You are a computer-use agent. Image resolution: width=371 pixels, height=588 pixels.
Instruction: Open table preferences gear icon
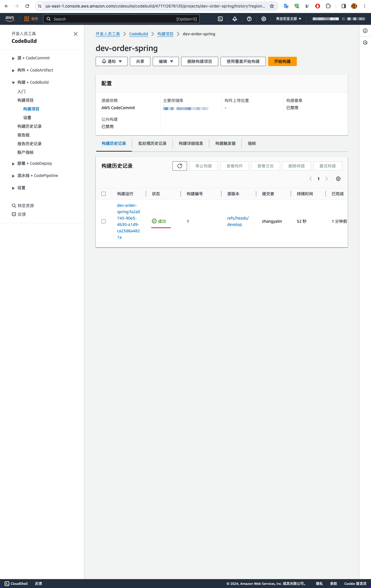tap(338, 179)
